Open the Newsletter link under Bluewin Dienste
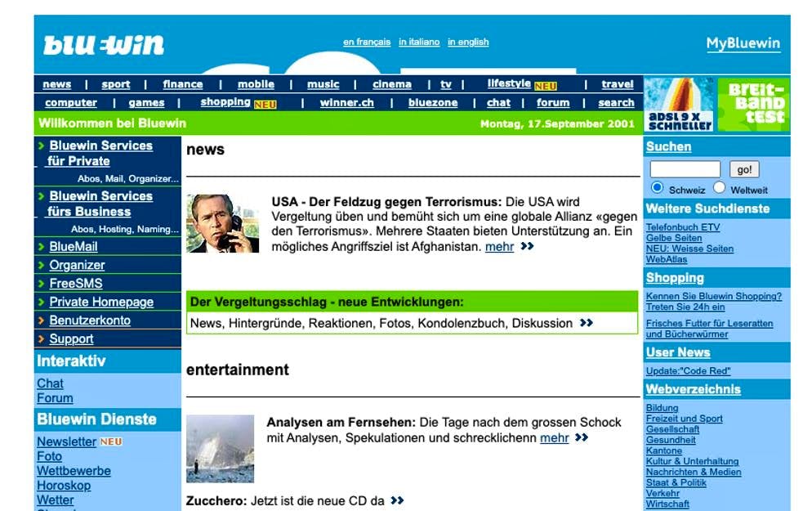 pyautogui.click(x=66, y=442)
